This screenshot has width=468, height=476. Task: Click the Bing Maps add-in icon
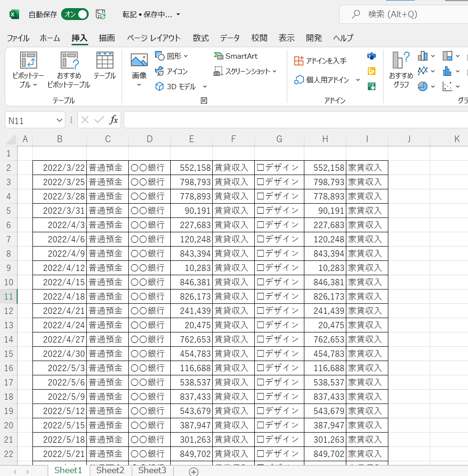[x=372, y=71]
